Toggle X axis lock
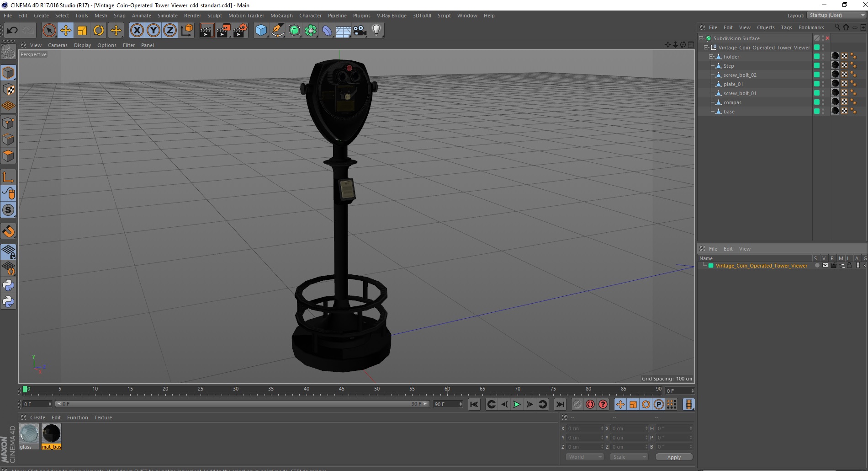Viewport: 868px width, 471px height. click(x=137, y=31)
